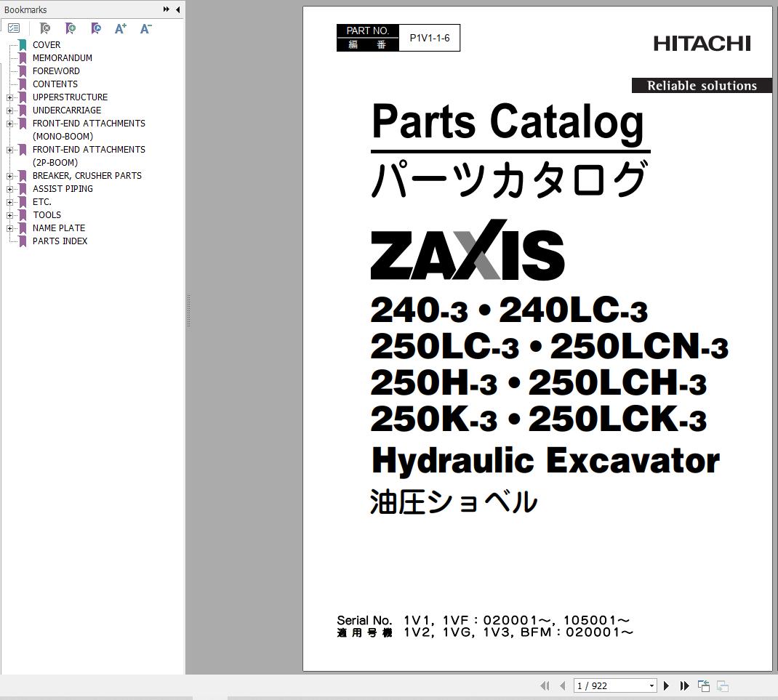Click the MEMORANDUM bookmark ribbon icon

point(23,58)
